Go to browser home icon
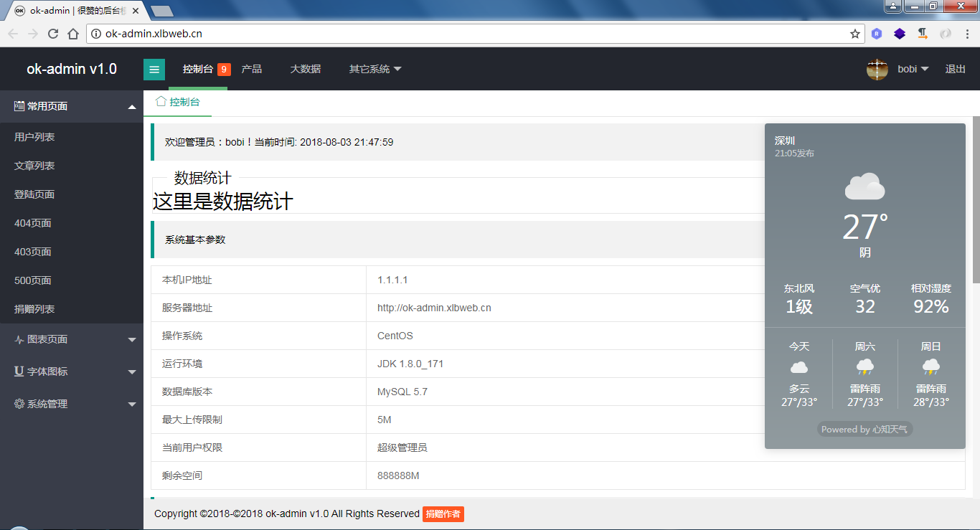The height and width of the screenshot is (530, 980). click(73, 34)
